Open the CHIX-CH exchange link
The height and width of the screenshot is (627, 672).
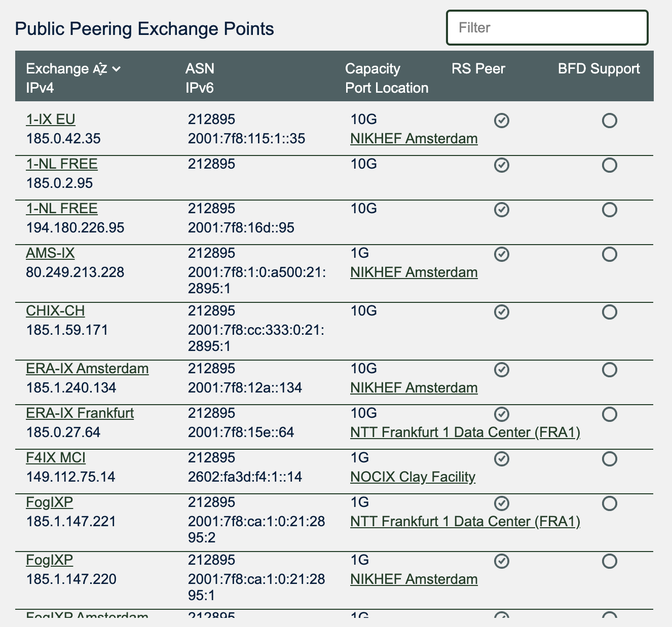[x=55, y=310]
